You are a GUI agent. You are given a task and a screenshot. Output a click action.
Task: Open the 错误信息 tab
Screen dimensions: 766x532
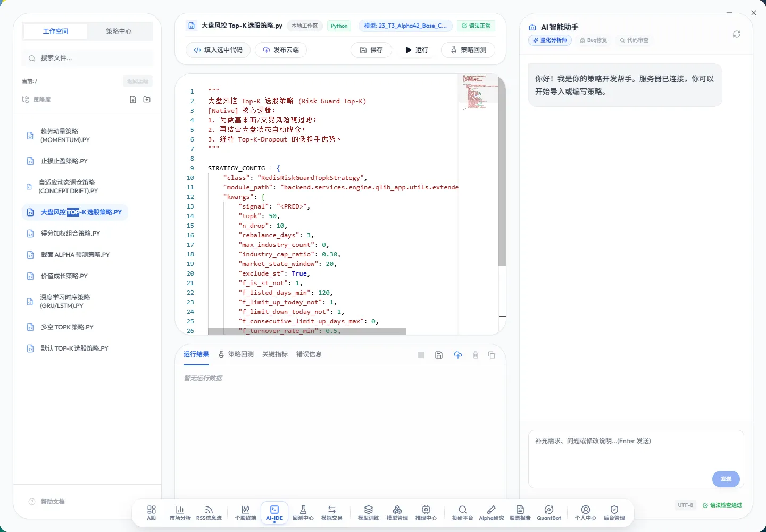[309, 354]
